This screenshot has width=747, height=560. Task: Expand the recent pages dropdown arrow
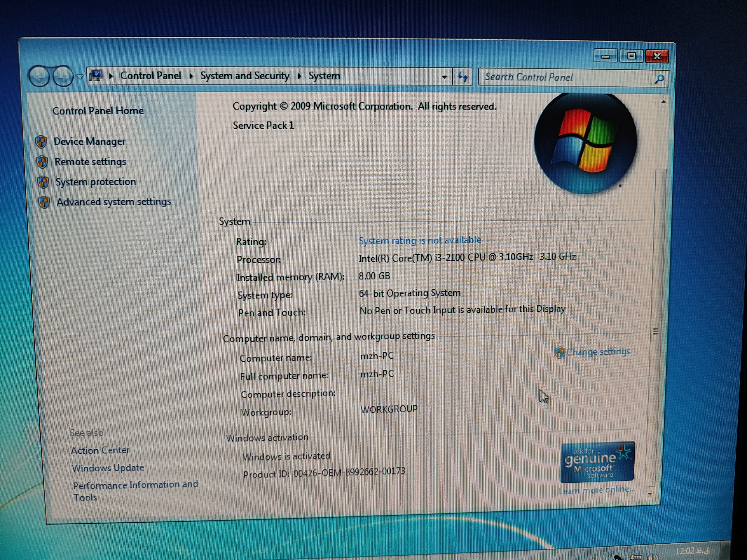80,77
